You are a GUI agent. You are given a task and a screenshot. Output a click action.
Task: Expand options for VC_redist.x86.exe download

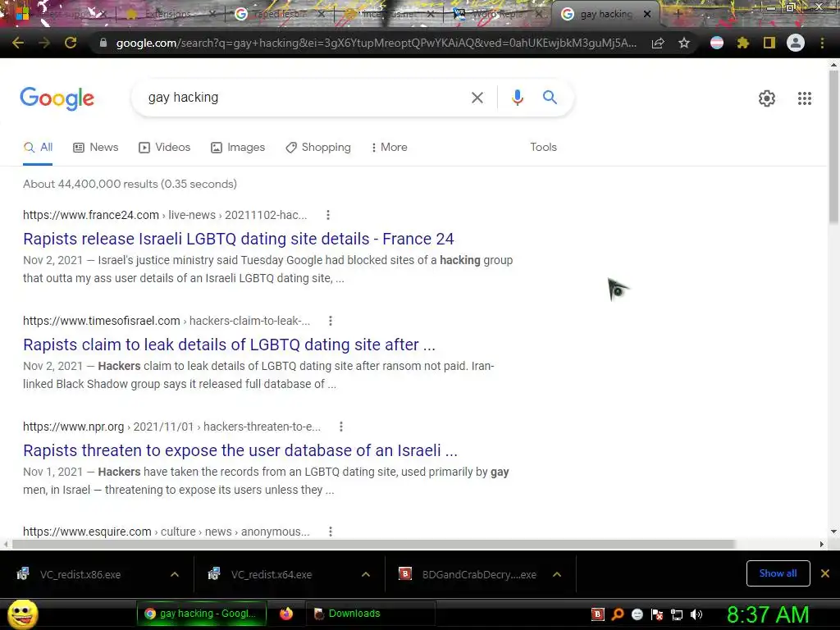[x=175, y=574]
